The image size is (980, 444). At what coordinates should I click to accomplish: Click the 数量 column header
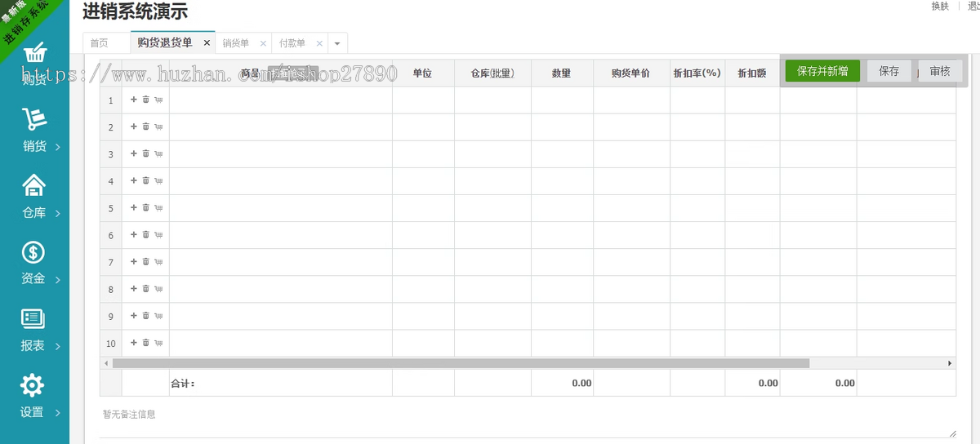562,73
